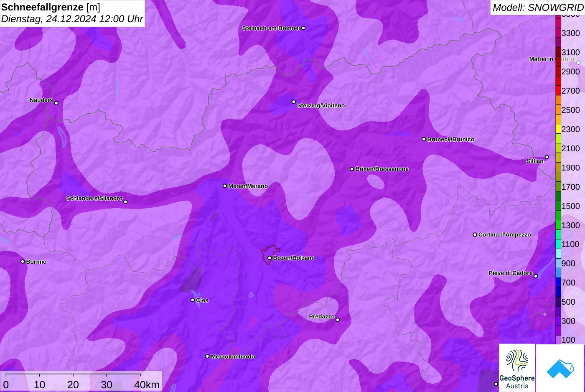The width and height of the screenshot is (585, 392).
Task: Click the Bozen/Bolzano location dot
Action: click(x=270, y=258)
